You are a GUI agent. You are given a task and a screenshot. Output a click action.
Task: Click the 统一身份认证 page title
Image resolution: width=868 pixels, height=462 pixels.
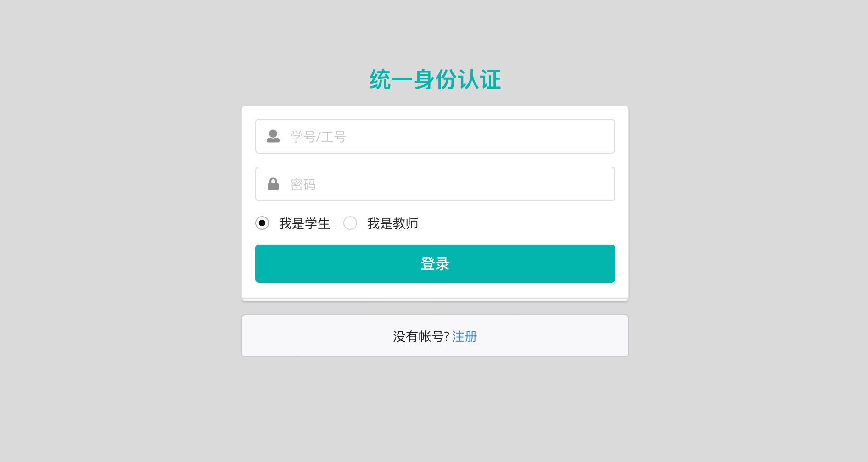pos(435,79)
